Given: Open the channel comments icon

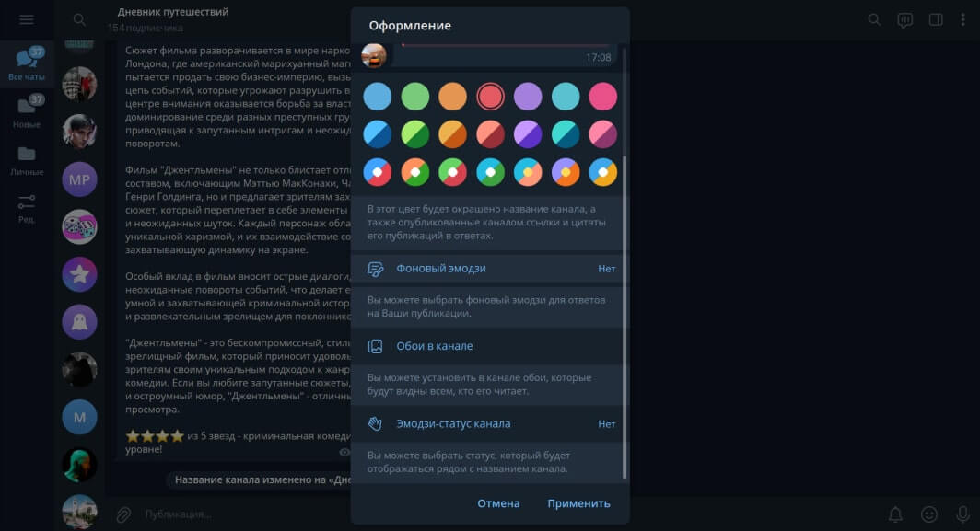Looking at the screenshot, I should (x=905, y=20).
